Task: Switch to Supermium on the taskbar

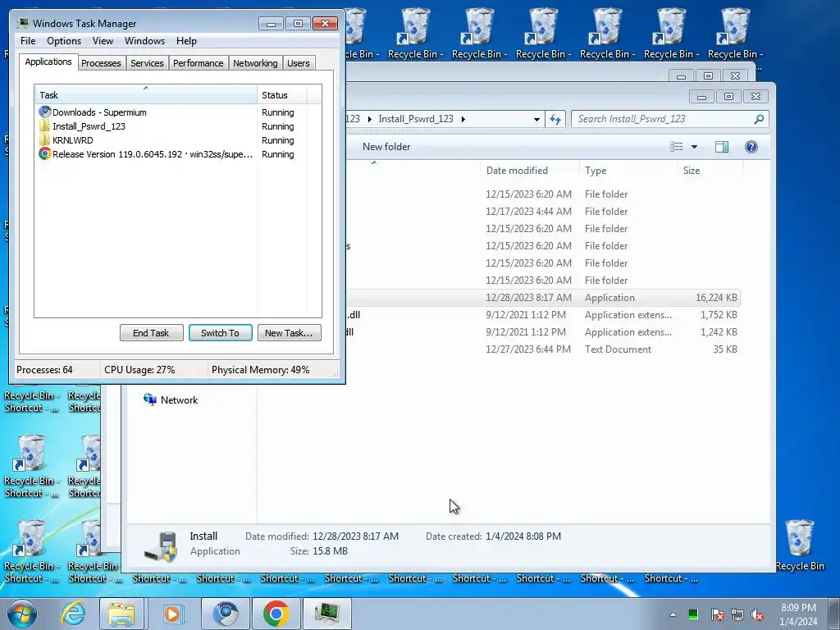Action: [x=225, y=614]
